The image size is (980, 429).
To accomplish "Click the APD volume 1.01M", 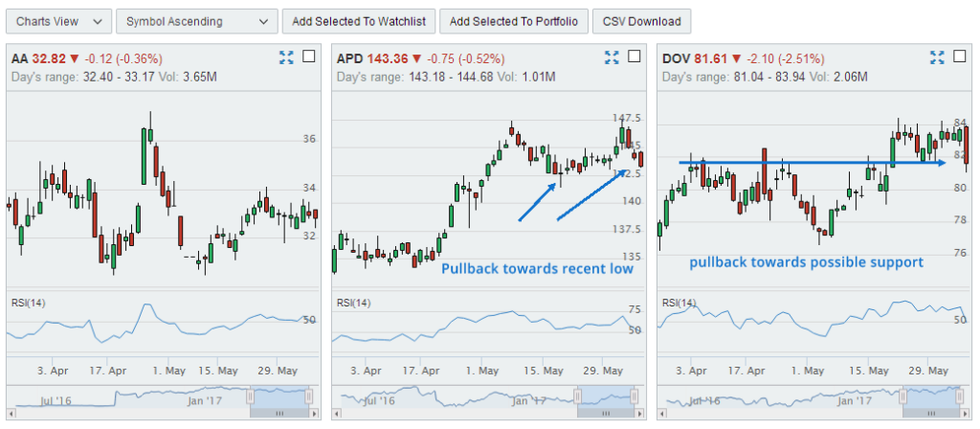I will pyautogui.click(x=539, y=78).
